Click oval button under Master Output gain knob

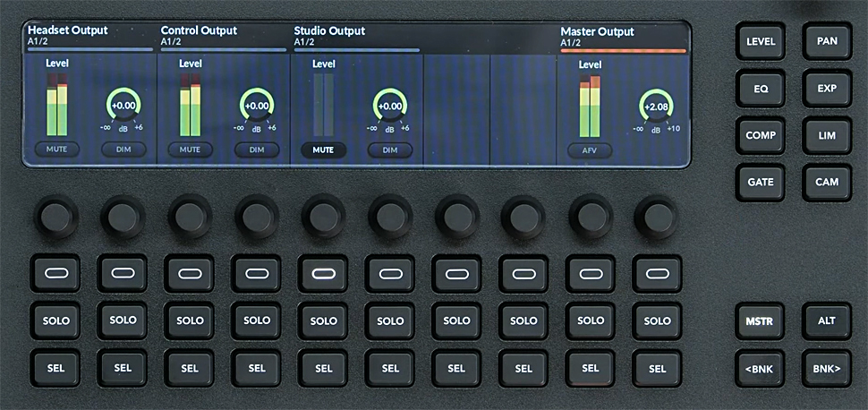point(657,274)
